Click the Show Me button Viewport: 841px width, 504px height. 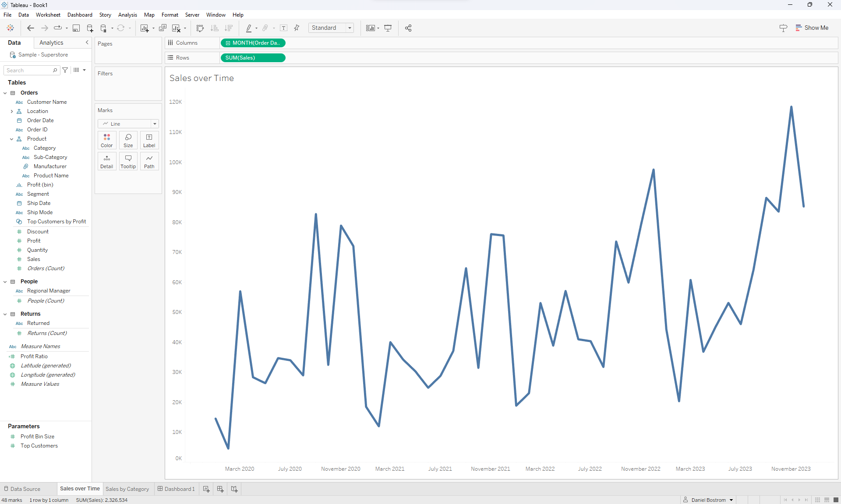(x=812, y=28)
